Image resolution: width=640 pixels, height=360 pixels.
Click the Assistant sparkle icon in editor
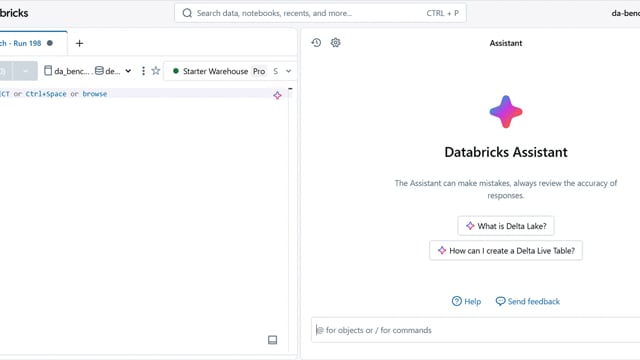(278, 96)
